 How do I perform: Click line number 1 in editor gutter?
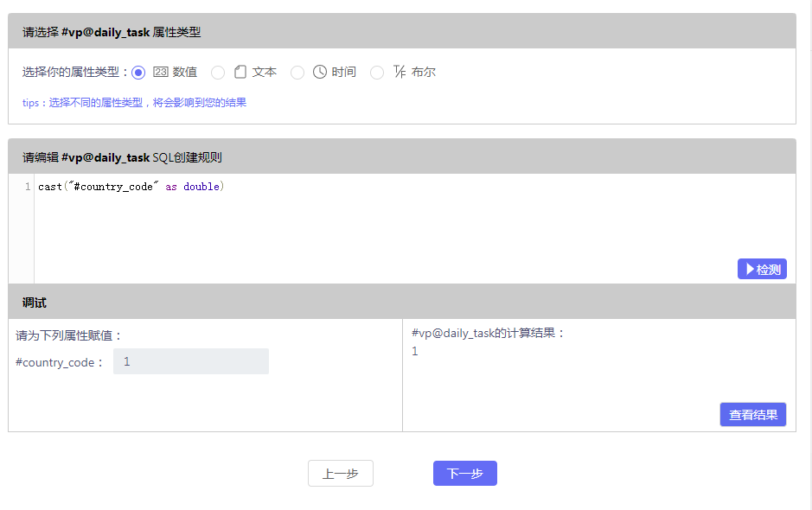coord(28,187)
